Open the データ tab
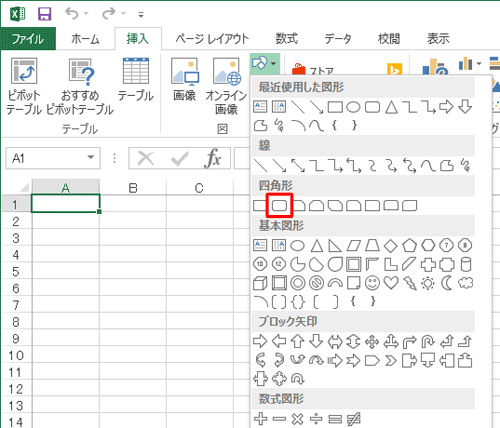This screenshot has width=500, height=428. pyautogui.click(x=338, y=39)
